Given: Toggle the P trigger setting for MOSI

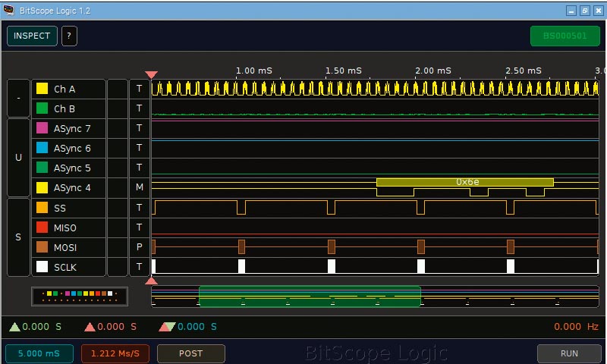Looking at the screenshot, I should tap(140, 247).
